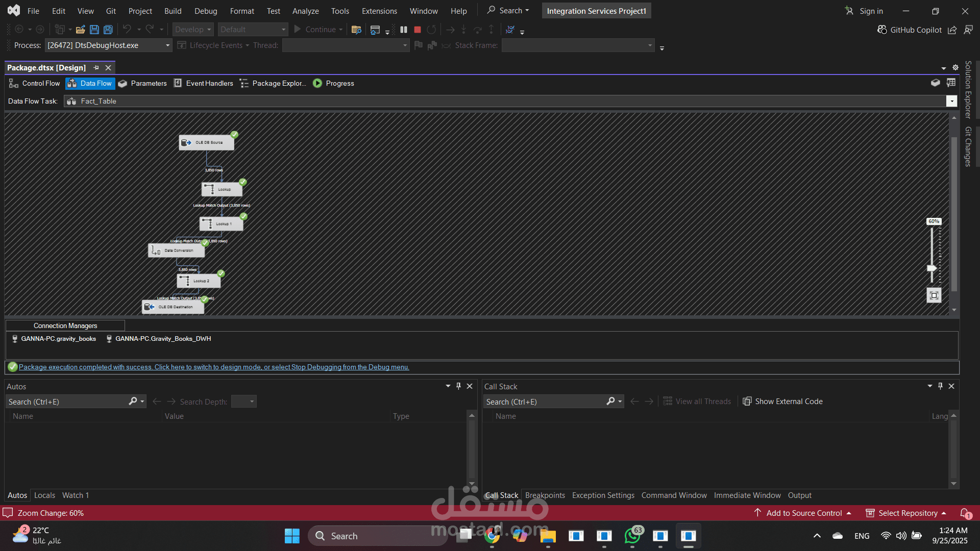
Task: Click the Pause (Break All) icon
Action: pos(404,30)
